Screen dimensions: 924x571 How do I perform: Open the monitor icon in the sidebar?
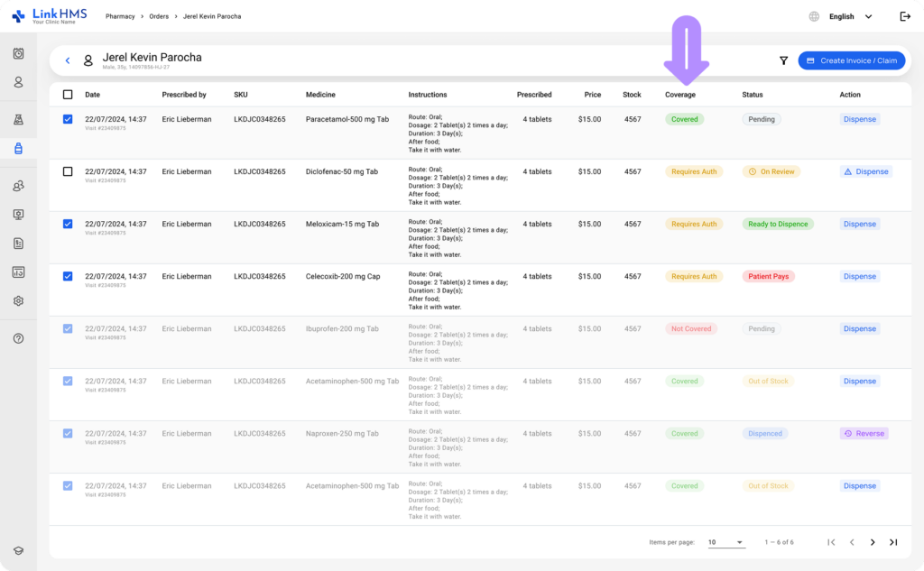pyautogui.click(x=18, y=215)
